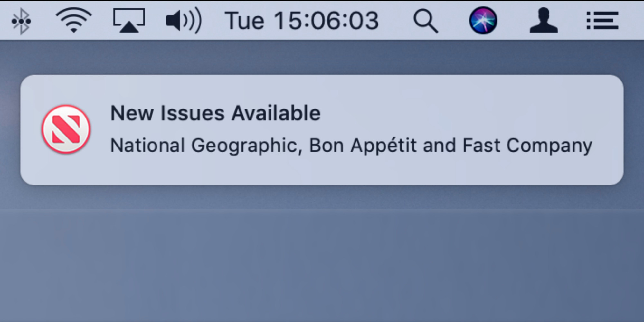
Task: Click the word "Available" in the notification title
Action: click(276, 113)
